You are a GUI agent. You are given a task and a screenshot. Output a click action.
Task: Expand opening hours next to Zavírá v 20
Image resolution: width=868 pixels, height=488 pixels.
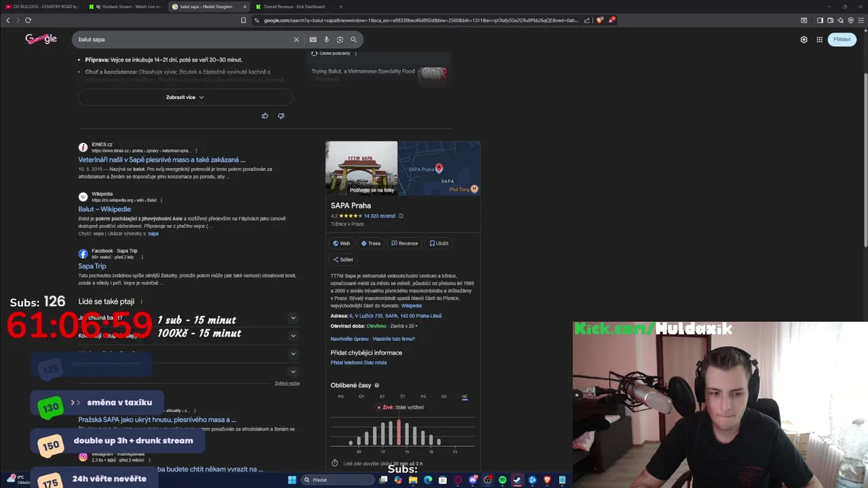pos(416,326)
